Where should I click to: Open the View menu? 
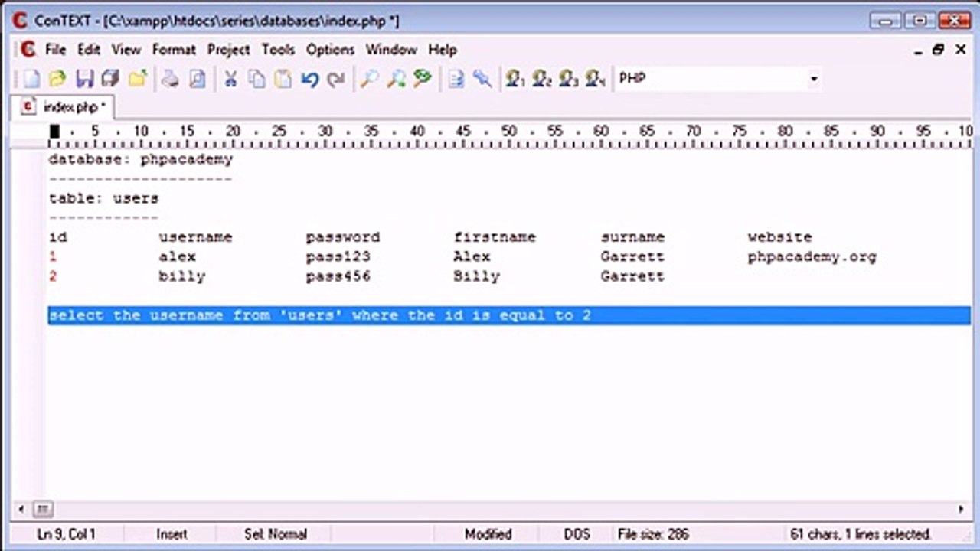click(126, 49)
